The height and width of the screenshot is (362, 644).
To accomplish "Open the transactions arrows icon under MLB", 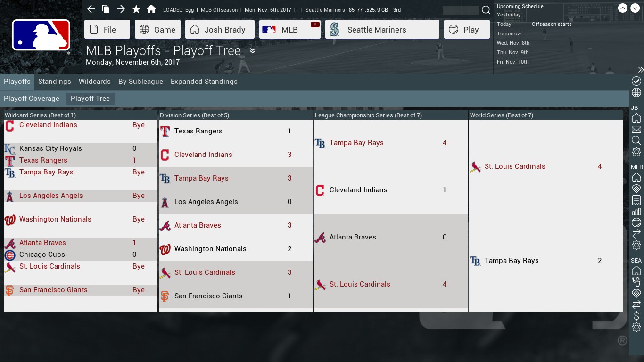I will click(636, 234).
